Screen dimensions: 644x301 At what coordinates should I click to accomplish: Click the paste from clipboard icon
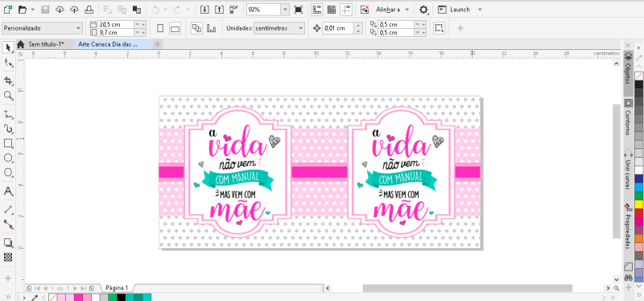tap(137, 9)
